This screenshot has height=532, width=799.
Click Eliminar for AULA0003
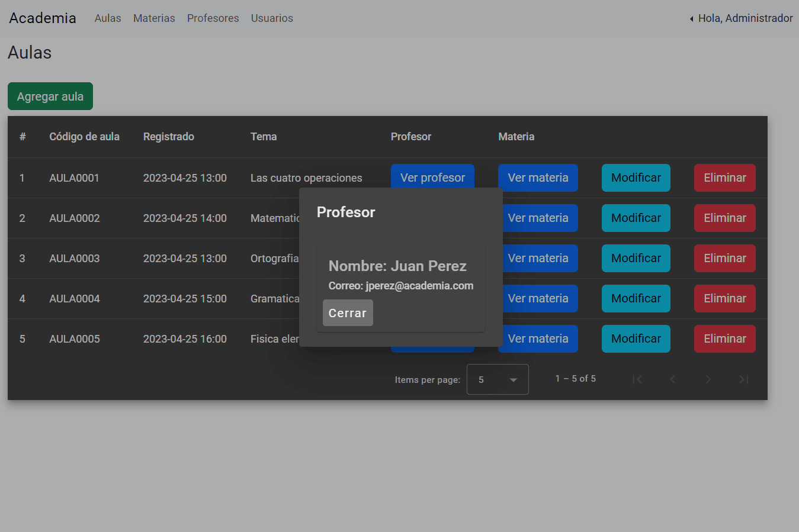coord(725,258)
